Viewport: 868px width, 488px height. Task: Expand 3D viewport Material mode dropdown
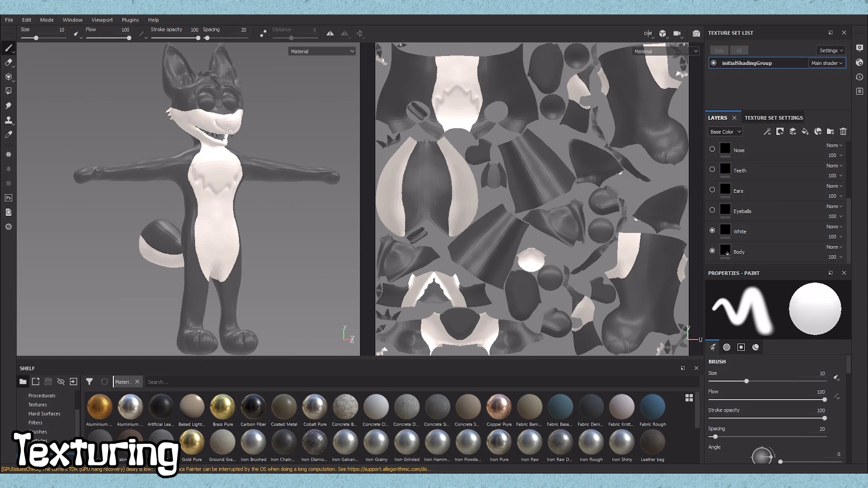(x=322, y=52)
